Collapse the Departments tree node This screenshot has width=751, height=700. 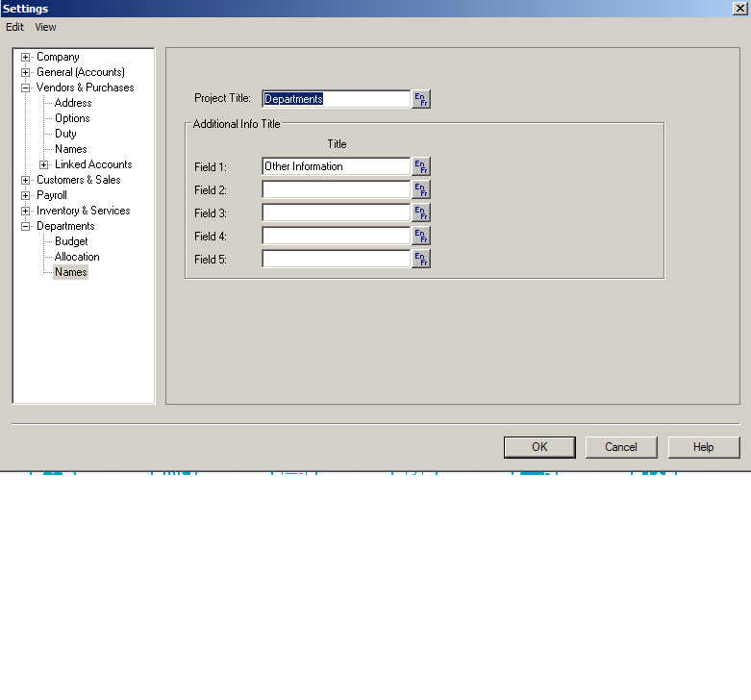pyautogui.click(x=25, y=226)
